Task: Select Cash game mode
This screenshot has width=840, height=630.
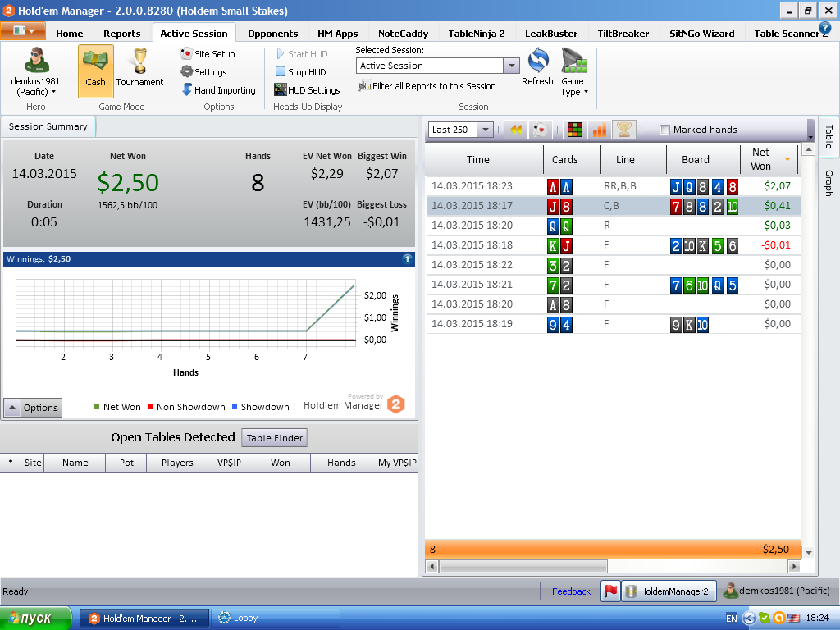Action: pyautogui.click(x=95, y=71)
